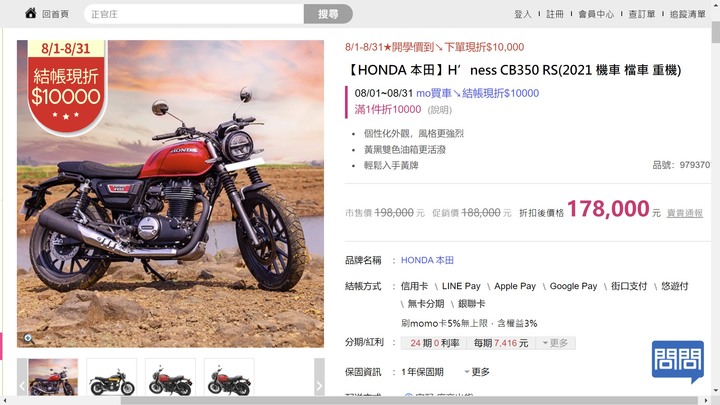720x405 pixels.
Task: Click the magnifier zoom icon on product image
Action: [x=28, y=339]
